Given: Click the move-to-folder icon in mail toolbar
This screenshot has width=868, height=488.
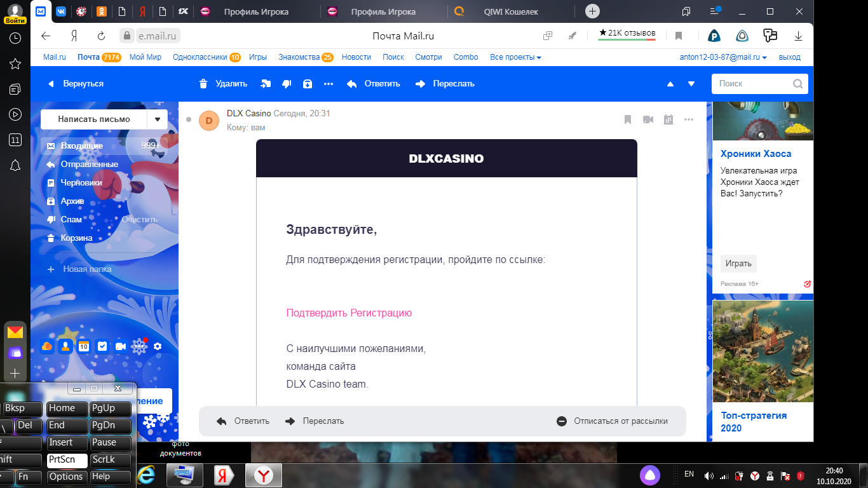Looking at the screenshot, I should tap(266, 84).
